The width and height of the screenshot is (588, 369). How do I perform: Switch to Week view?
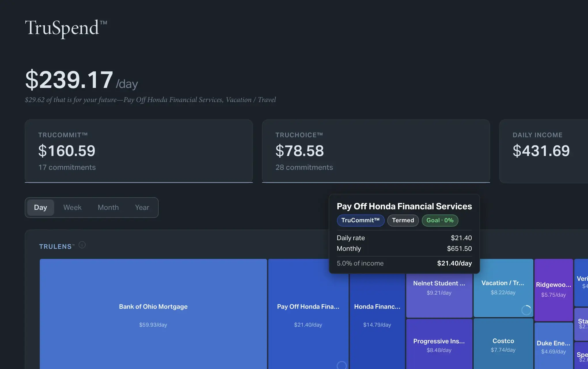[72, 208]
